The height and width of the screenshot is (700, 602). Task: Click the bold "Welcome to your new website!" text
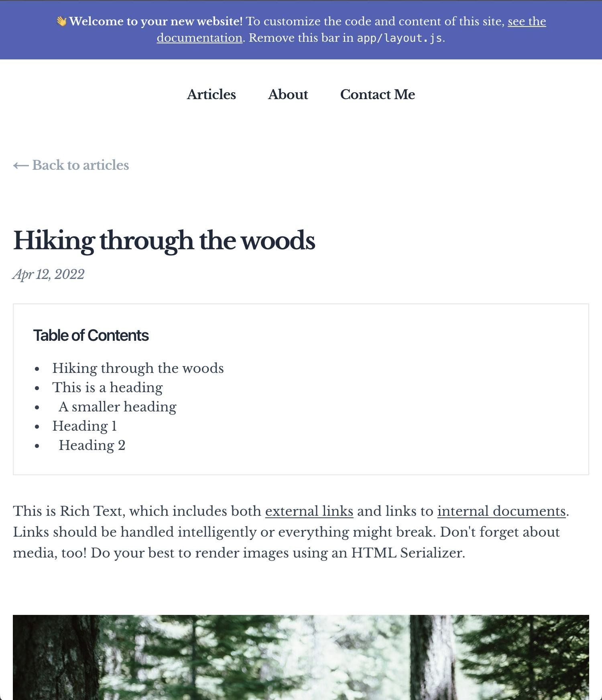click(156, 21)
